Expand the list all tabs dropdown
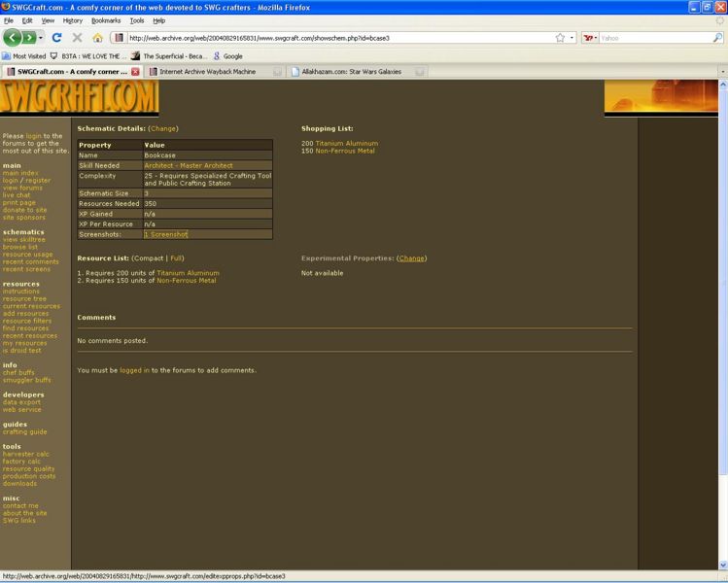 point(721,71)
